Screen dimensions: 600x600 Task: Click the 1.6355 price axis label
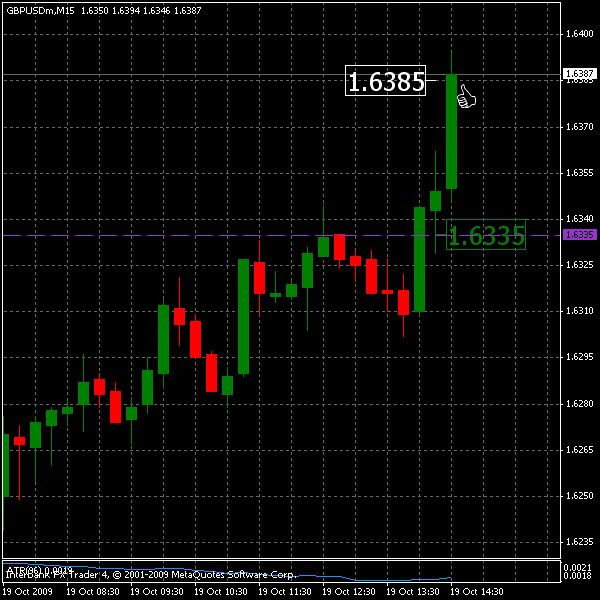(x=579, y=173)
